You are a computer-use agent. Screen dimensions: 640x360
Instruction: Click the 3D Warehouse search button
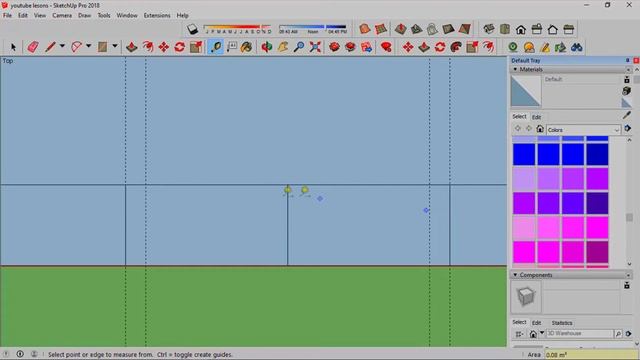[618, 334]
